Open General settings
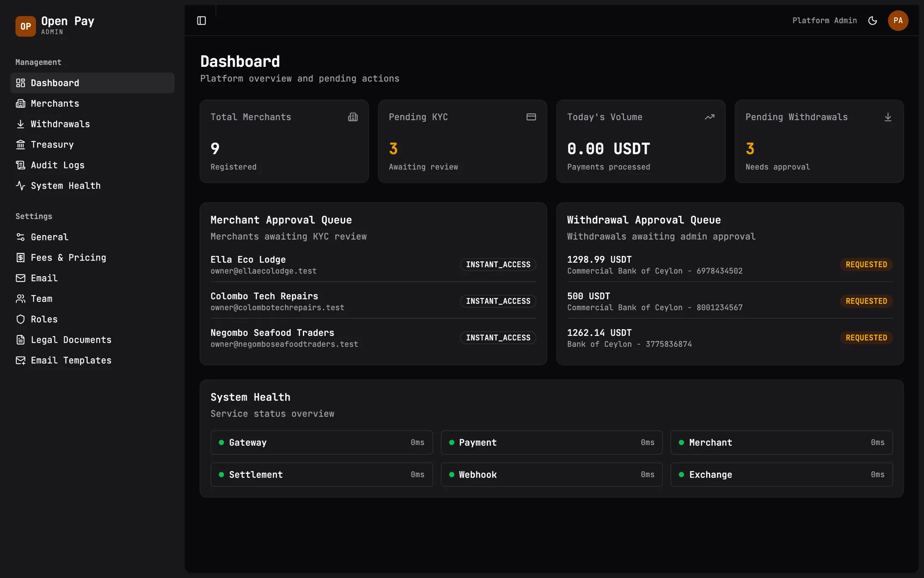Viewport: 924px width, 578px height. pyautogui.click(x=92, y=237)
